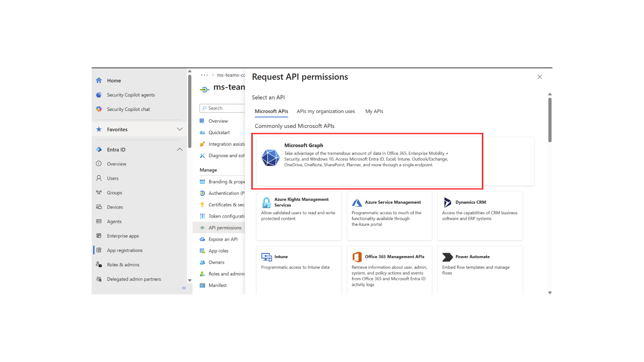Image resolution: width=644 pixels, height=362 pixels.
Task: Expand the Favorites section chevron
Action: 180,129
